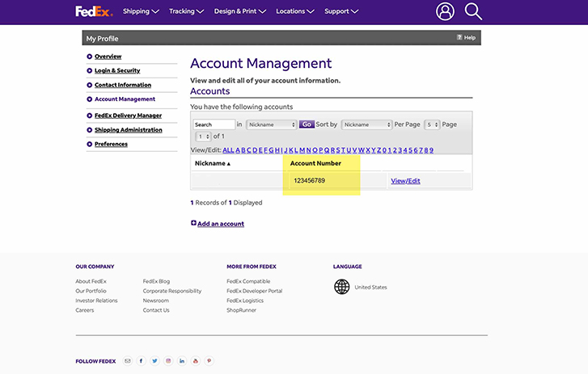
Task: Click the FedEx logo
Action: pyautogui.click(x=94, y=11)
